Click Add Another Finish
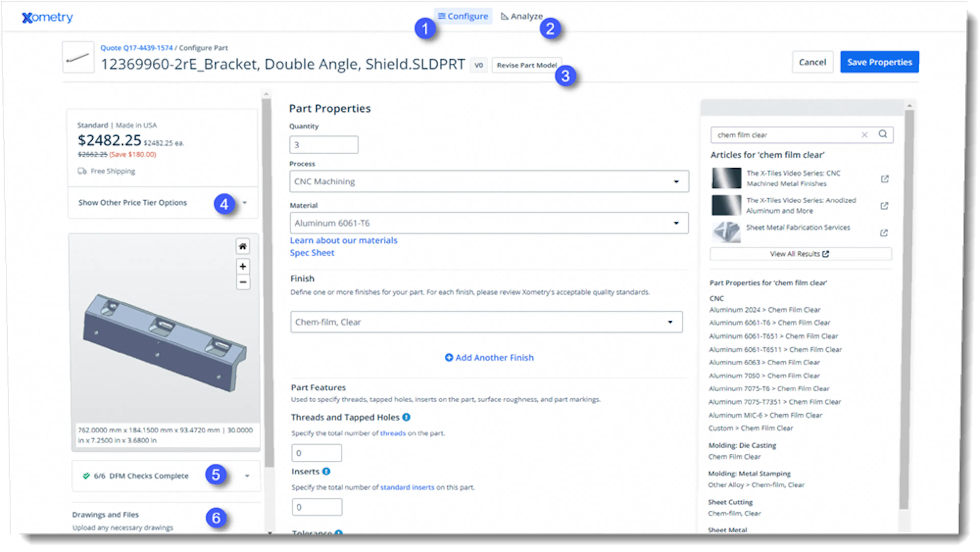 click(489, 357)
